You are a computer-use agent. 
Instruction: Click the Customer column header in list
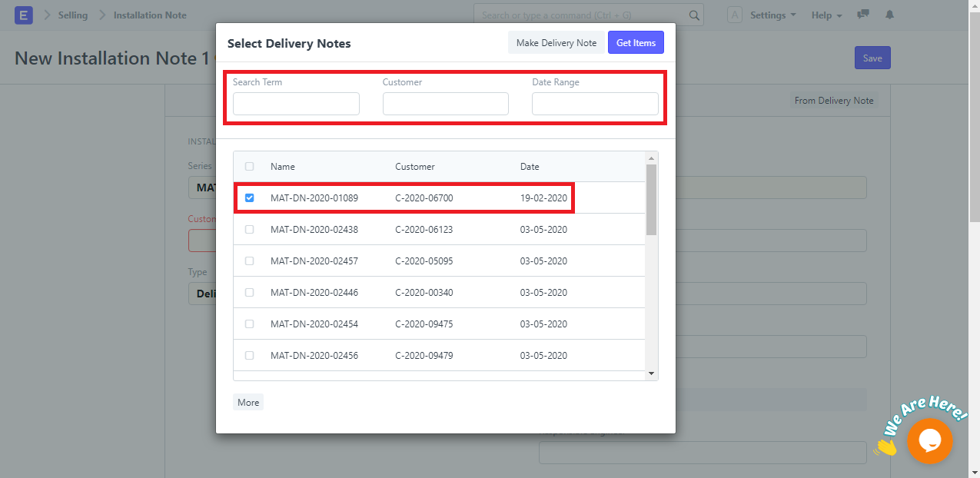(x=415, y=167)
